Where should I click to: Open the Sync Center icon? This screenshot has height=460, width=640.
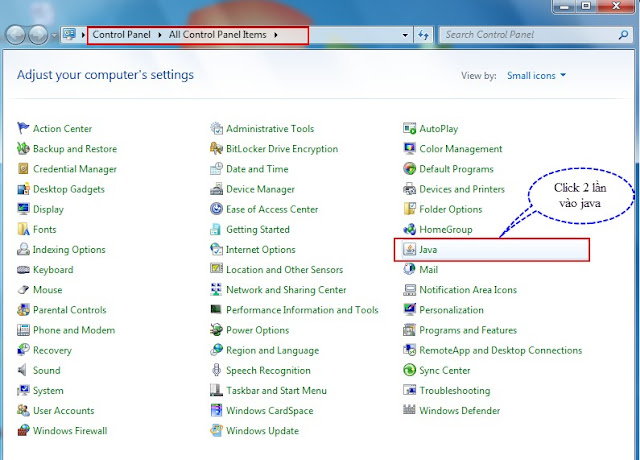coord(409,370)
